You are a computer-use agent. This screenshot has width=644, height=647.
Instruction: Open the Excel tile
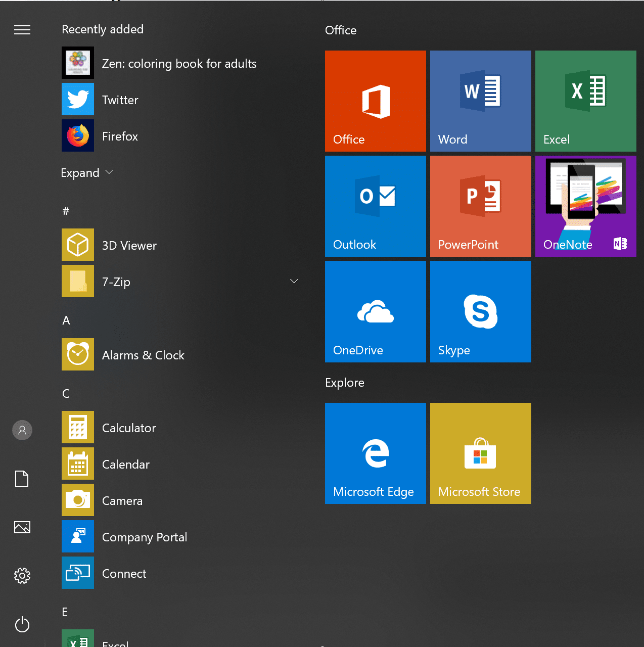click(586, 101)
